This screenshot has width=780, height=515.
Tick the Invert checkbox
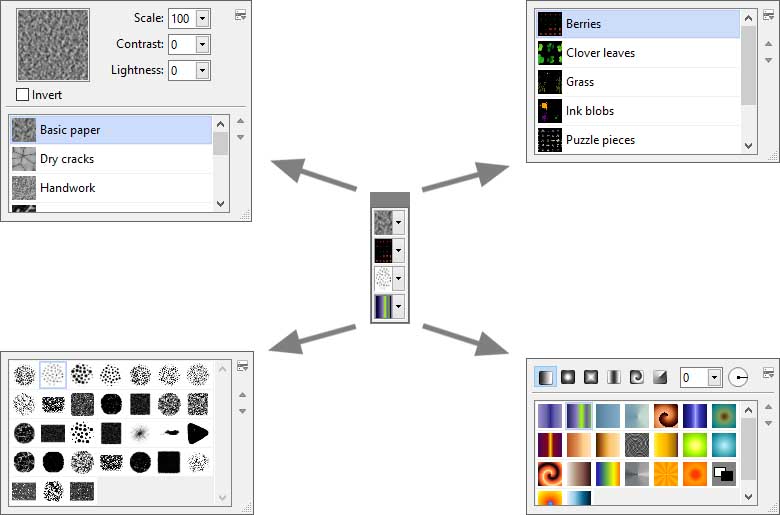click(x=22, y=95)
